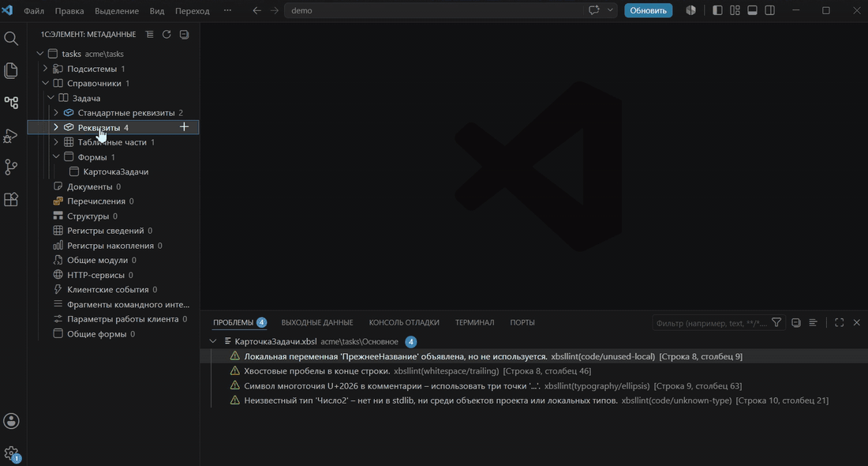
Task: Collapse all in metadata panel
Action: [185, 34]
